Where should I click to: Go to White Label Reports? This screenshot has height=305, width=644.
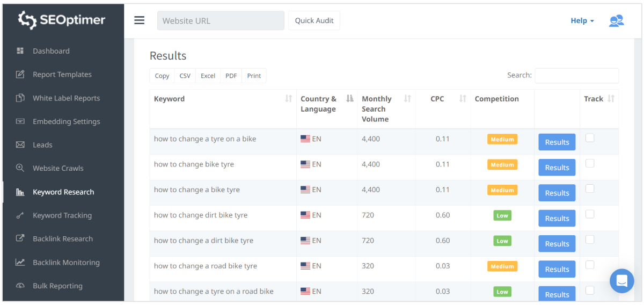66,98
